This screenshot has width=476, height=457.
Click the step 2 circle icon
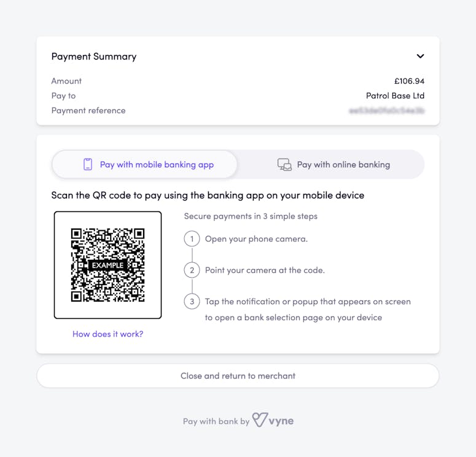192,270
